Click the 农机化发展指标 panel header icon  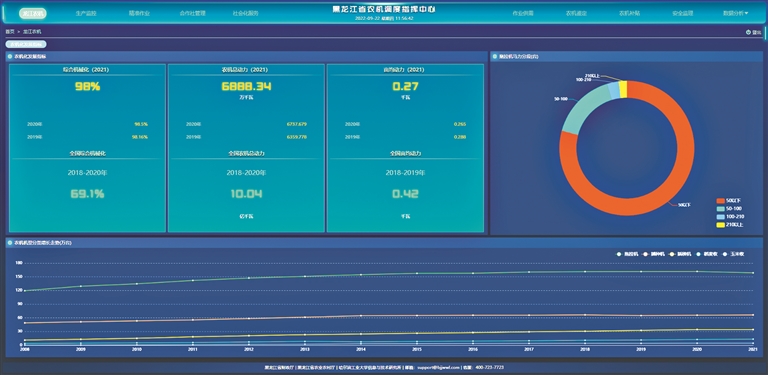pos(10,56)
